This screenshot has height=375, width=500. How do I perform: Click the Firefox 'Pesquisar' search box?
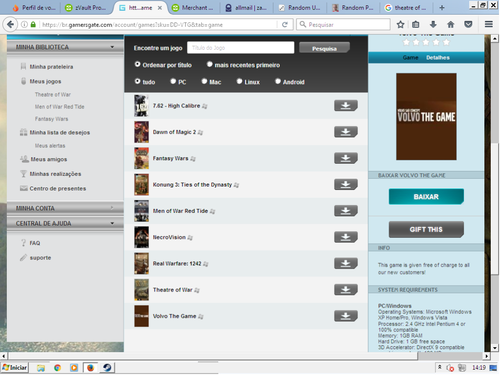pyautogui.click(x=343, y=24)
